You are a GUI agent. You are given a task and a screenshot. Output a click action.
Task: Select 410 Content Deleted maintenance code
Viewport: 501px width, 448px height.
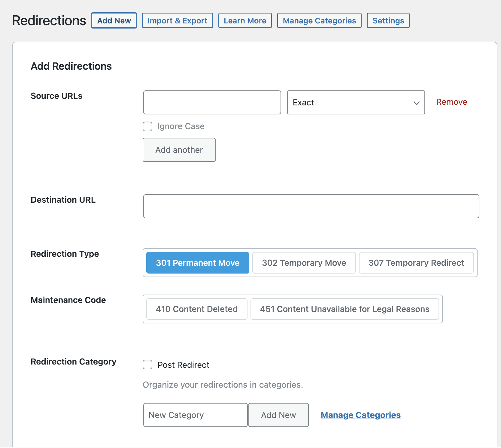coord(197,309)
